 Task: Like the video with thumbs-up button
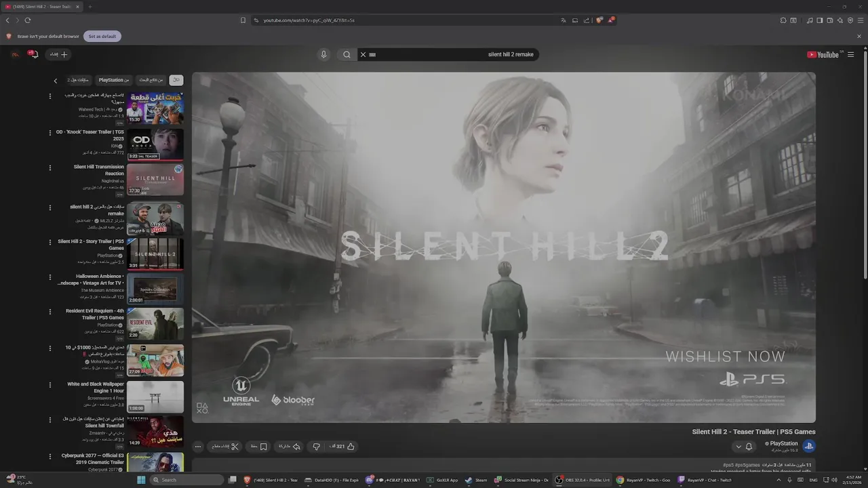pos(343,447)
